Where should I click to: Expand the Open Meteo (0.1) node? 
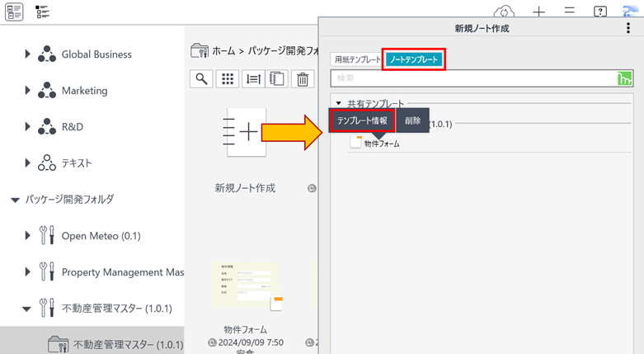[x=27, y=236]
